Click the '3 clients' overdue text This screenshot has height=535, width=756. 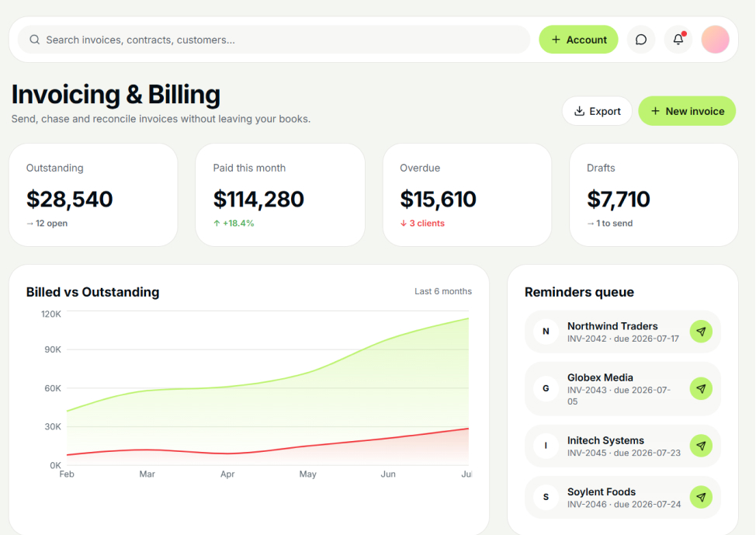[x=427, y=224]
